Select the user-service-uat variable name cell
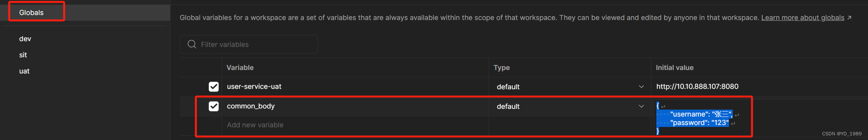Screen dimensions: 868x140 pos(355,87)
